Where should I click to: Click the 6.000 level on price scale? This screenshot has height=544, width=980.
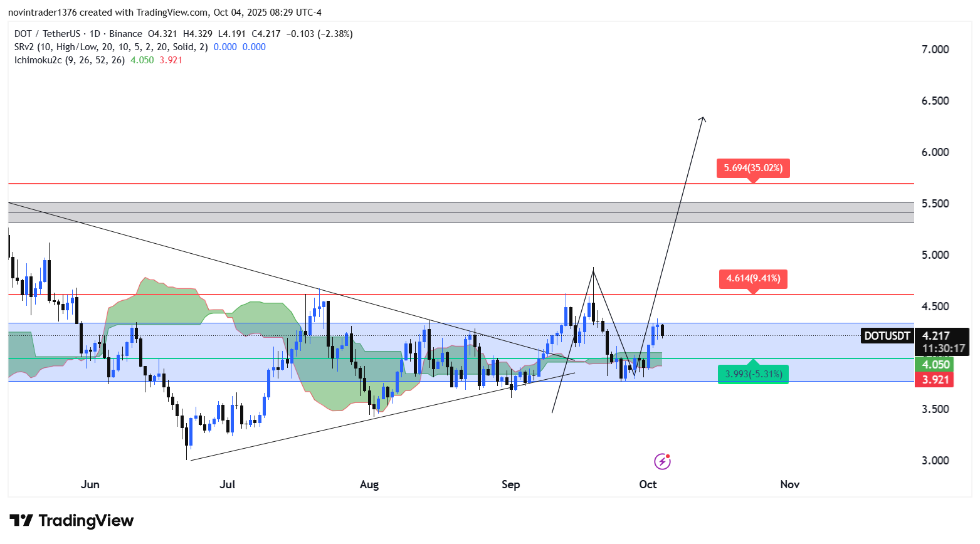pos(935,152)
